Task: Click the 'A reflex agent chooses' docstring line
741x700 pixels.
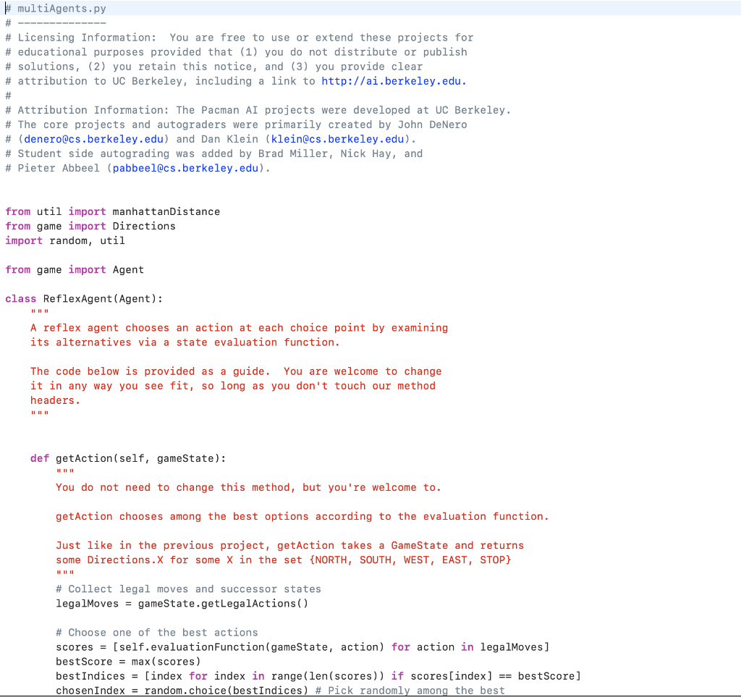Action: 239,328
